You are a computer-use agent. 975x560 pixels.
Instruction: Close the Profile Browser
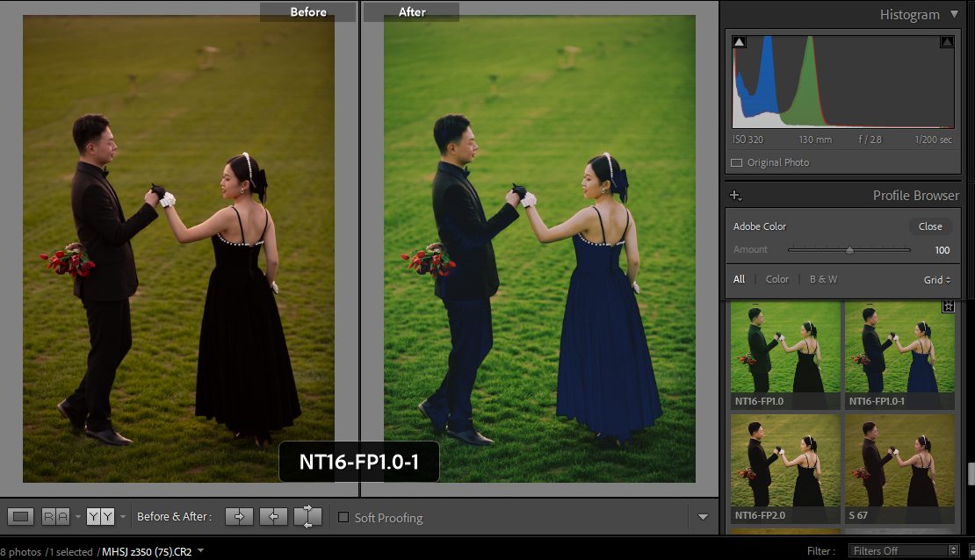coord(930,226)
